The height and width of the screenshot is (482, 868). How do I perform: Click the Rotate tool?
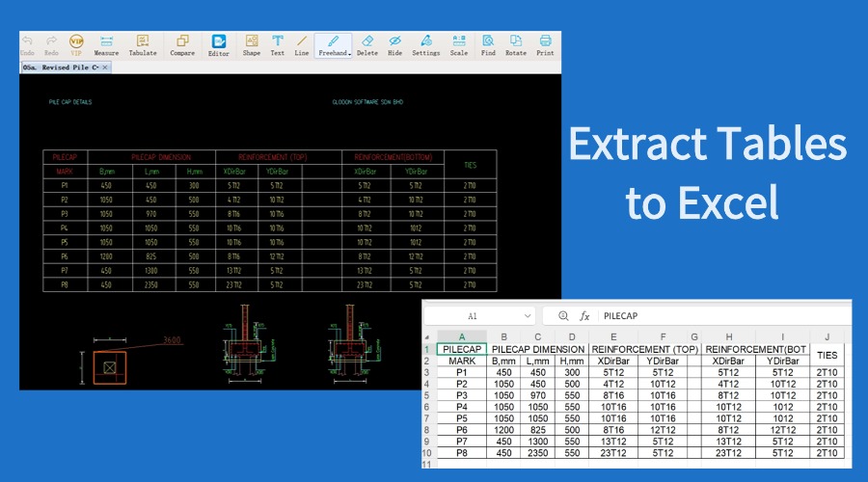516,44
